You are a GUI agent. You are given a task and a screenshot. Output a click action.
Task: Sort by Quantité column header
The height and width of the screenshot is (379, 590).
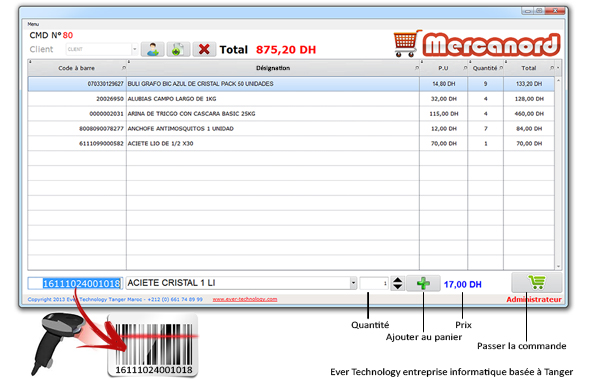pyautogui.click(x=485, y=68)
